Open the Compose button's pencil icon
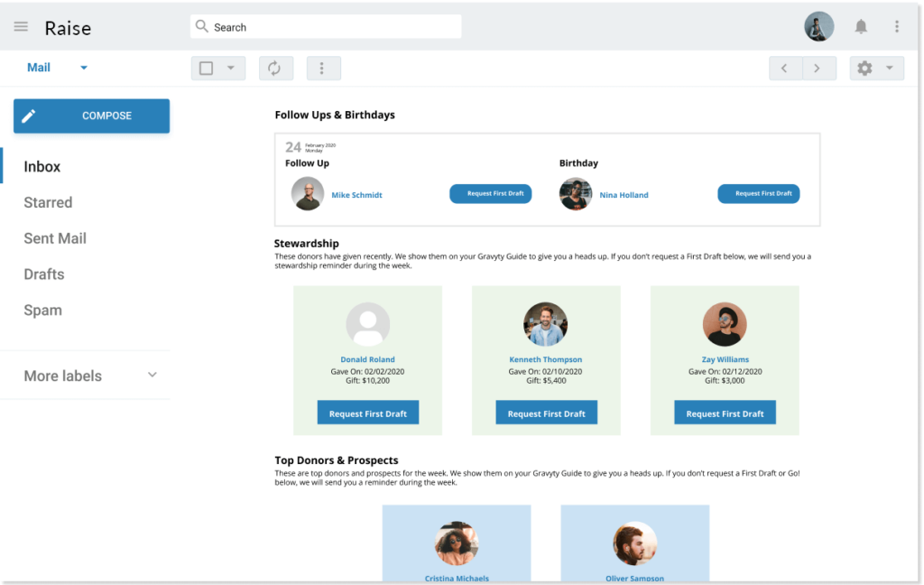924x585 pixels. (30, 116)
